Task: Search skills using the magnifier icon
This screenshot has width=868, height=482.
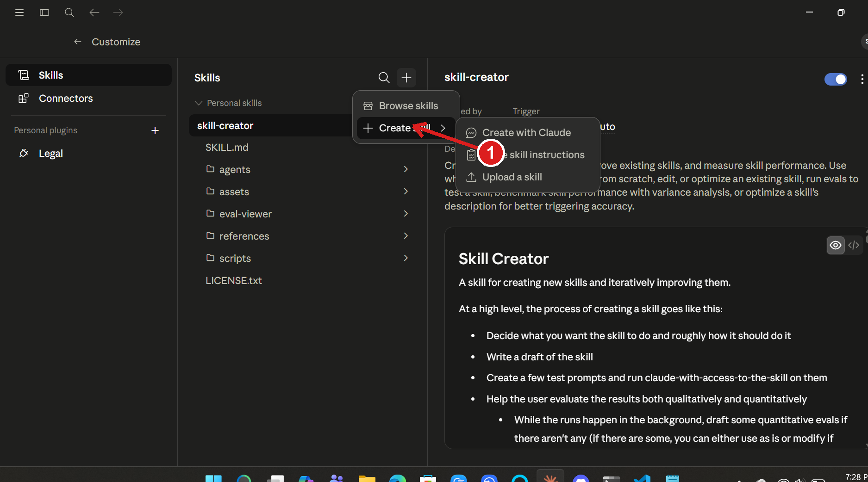Action: 384,78
